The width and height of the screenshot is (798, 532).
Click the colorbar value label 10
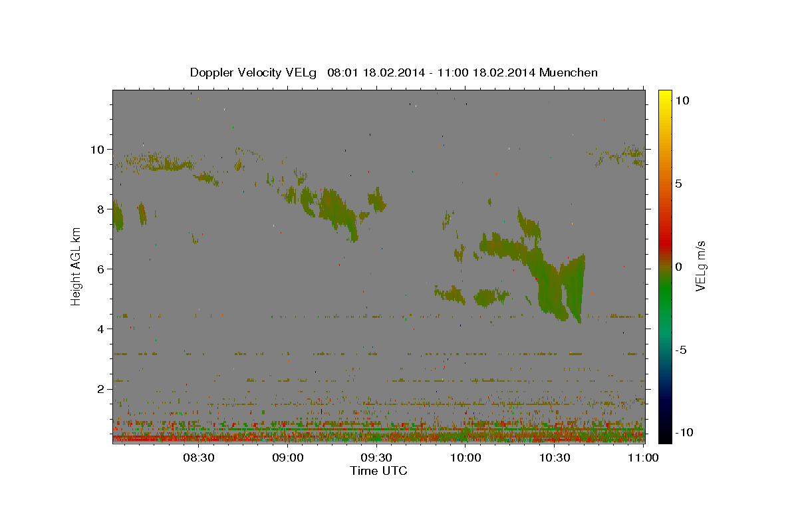682,100
